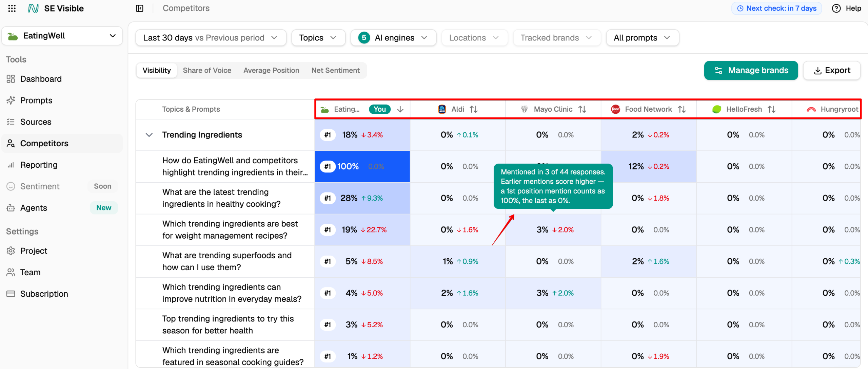Open Agents in the sidebar

[62, 208]
